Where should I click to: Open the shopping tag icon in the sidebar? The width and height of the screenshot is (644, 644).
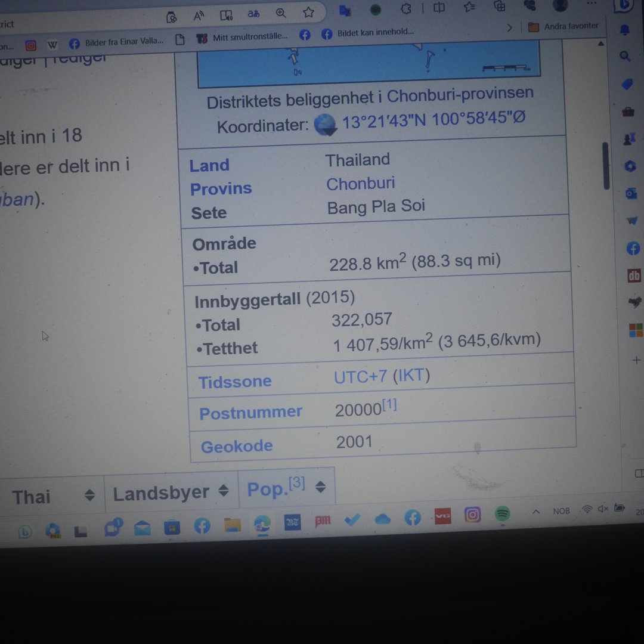click(x=627, y=85)
